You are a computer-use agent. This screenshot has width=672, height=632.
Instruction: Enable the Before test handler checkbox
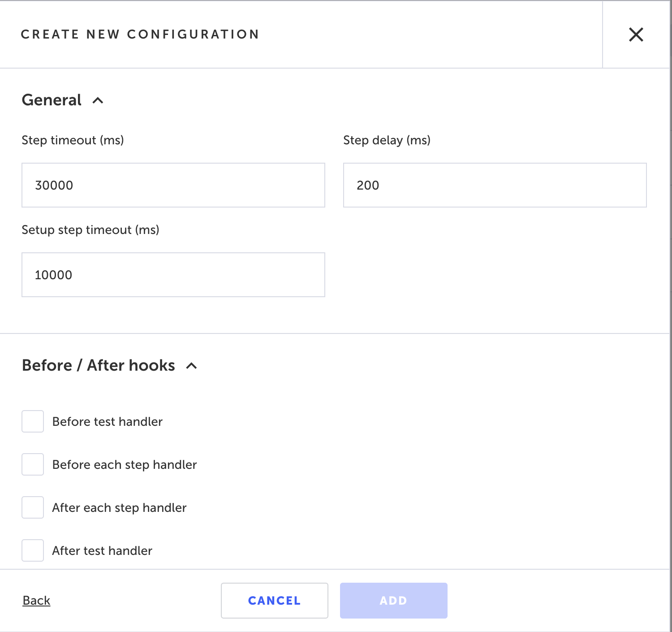(x=33, y=421)
